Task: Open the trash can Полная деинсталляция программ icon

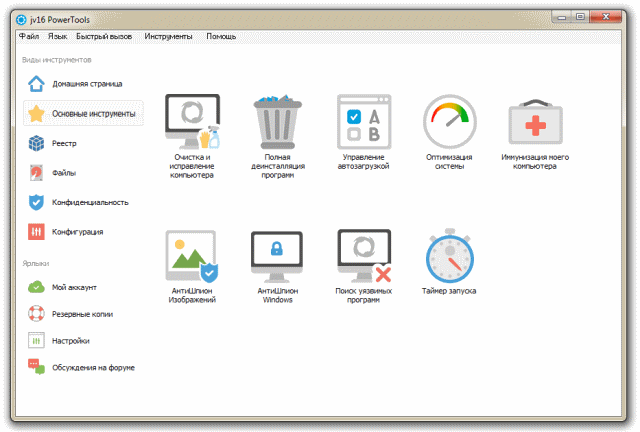Action: coord(278,122)
